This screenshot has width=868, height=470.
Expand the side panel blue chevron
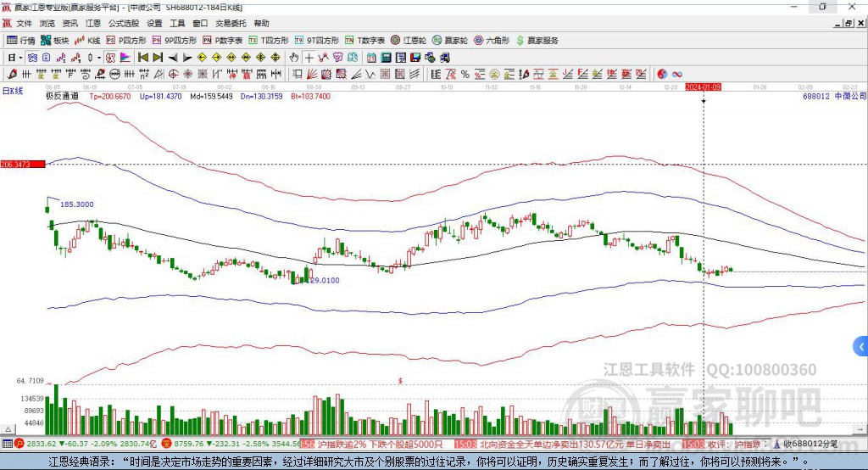click(861, 348)
